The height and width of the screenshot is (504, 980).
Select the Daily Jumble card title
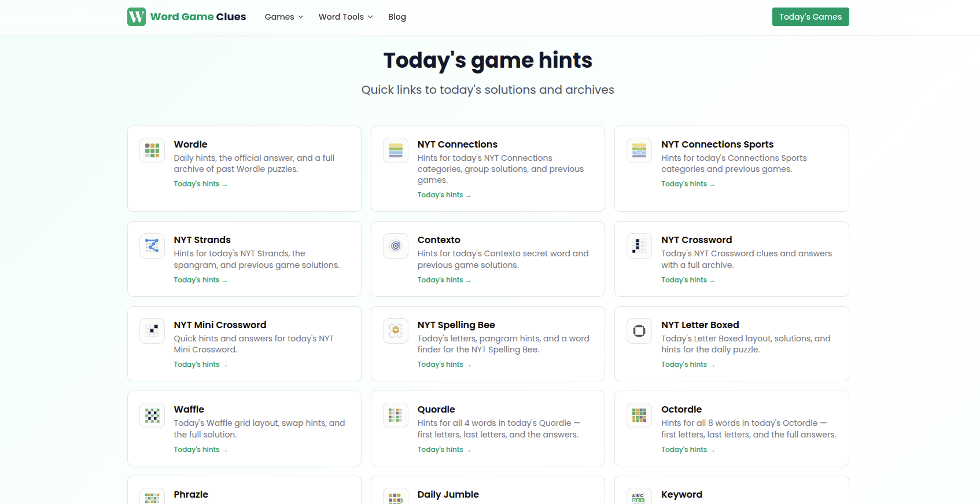pyautogui.click(x=448, y=494)
